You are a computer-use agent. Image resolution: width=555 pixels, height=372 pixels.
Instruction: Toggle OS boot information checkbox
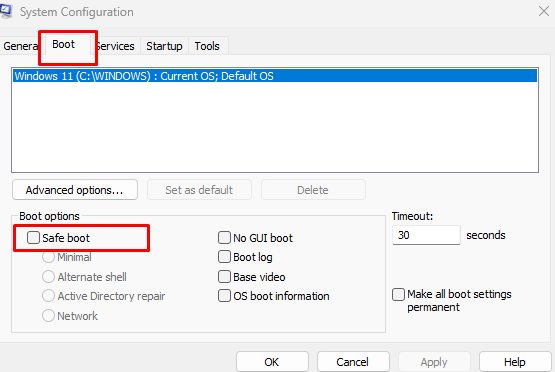tap(224, 296)
